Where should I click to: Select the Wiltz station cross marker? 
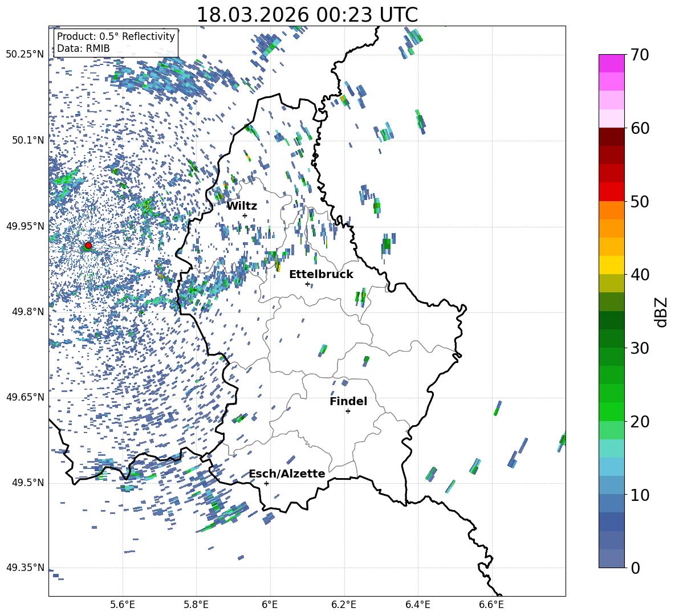[x=245, y=215]
